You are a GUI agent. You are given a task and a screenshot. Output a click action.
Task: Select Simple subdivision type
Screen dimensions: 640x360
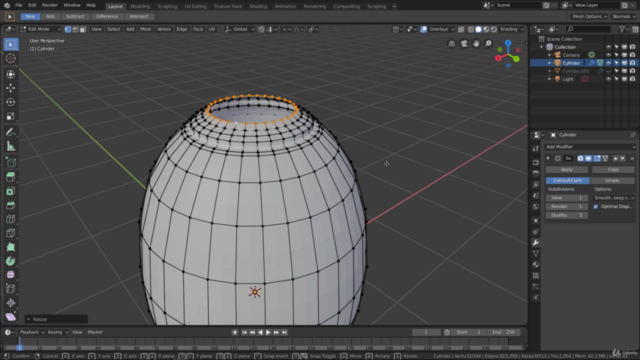pos(612,180)
